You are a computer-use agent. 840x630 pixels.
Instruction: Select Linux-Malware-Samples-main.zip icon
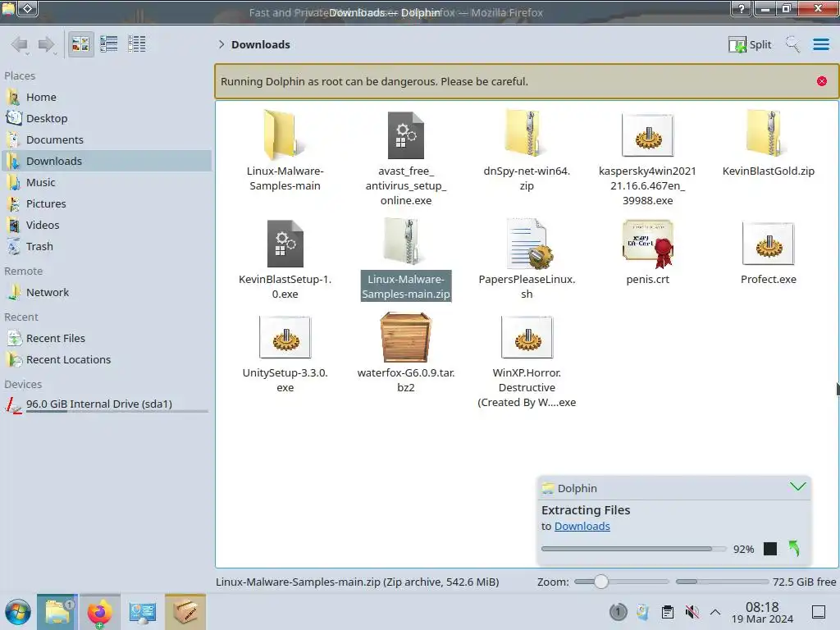tap(405, 242)
